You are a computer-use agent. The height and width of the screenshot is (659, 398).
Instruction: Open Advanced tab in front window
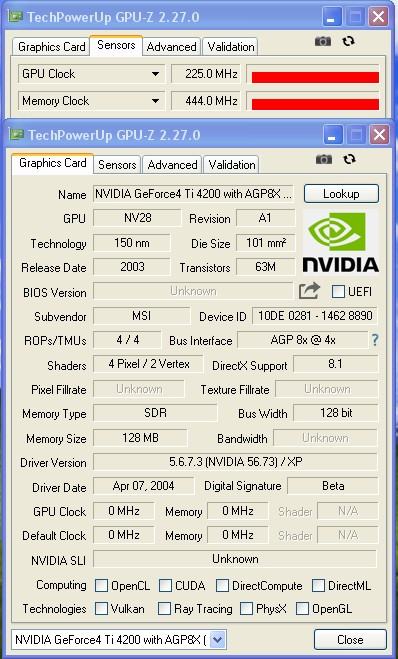[x=172, y=165]
